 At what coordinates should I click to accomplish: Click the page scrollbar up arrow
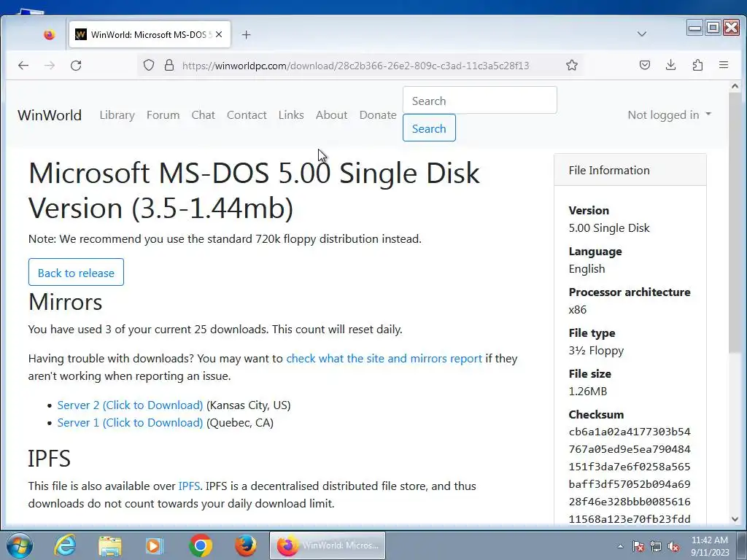[735, 87]
